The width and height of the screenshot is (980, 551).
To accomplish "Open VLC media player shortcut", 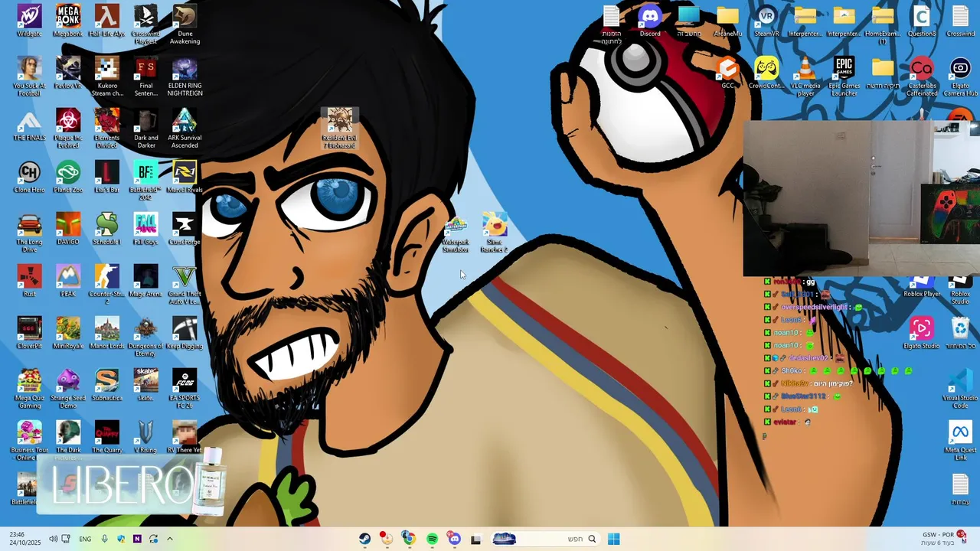I will point(805,77).
